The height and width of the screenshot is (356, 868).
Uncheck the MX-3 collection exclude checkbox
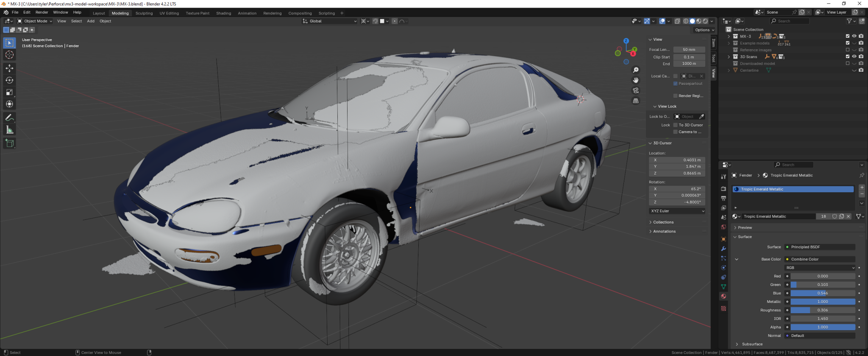point(848,36)
